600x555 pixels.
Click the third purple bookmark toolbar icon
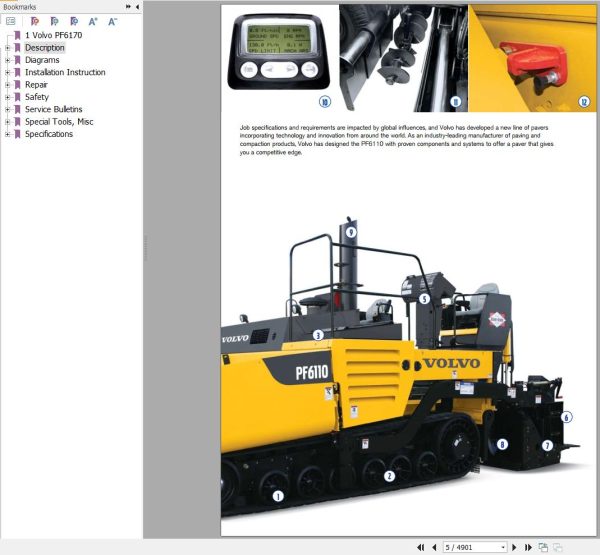coord(74,21)
